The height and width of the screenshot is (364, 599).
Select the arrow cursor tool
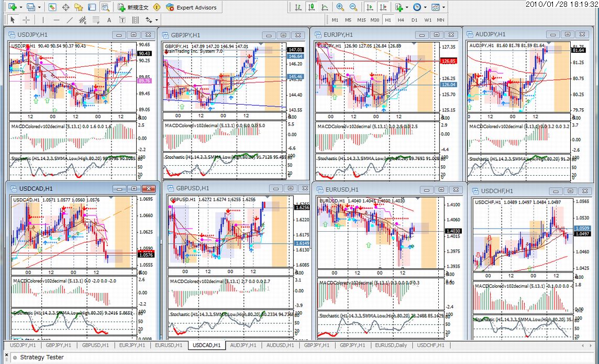tap(13, 20)
